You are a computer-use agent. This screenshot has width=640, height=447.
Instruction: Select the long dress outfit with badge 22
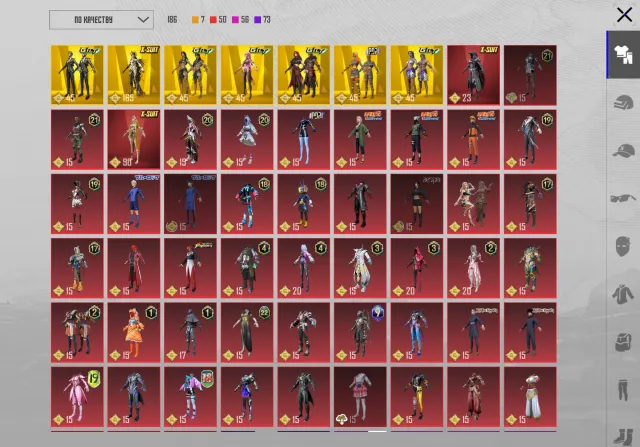[x=247, y=332]
